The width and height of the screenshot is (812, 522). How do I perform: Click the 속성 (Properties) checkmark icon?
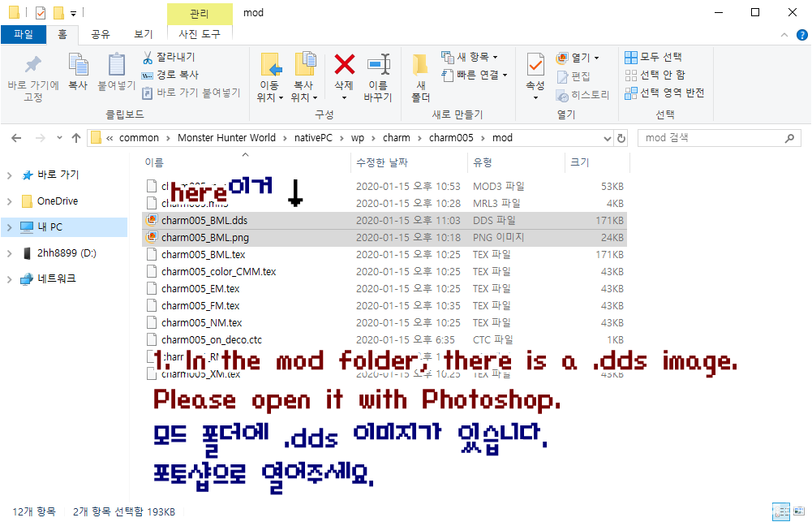(535, 65)
